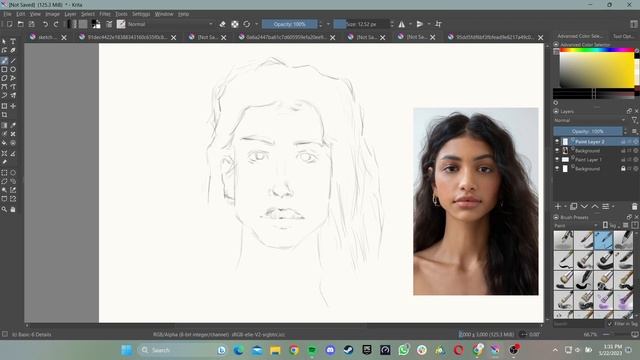
Task: Select the Color Sampler eyedropper tool
Action: 13,125
